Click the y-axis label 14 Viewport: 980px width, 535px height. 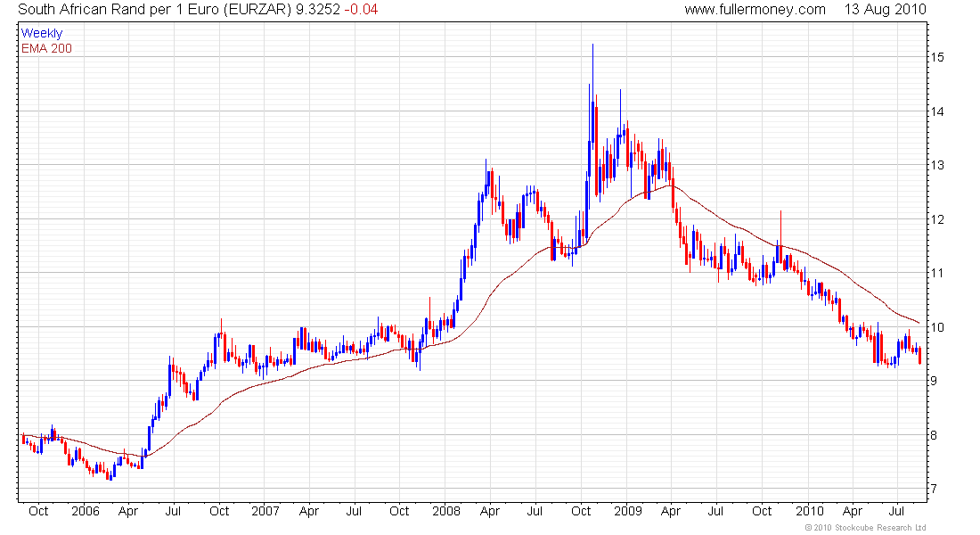pyautogui.click(x=937, y=112)
